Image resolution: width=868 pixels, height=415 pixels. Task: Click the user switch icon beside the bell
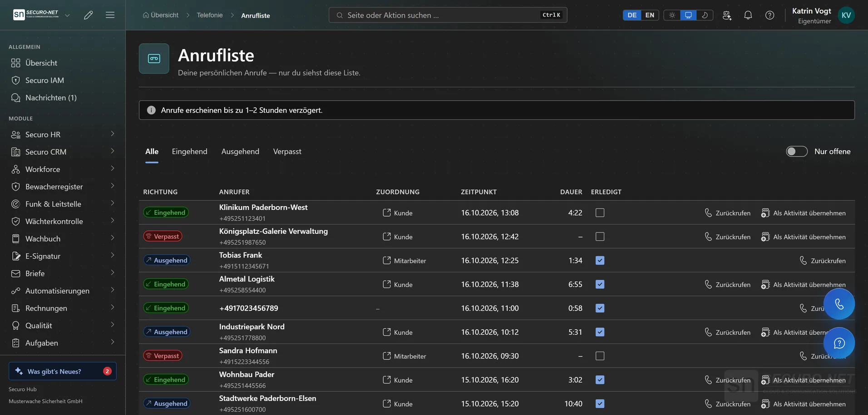[727, 15]
